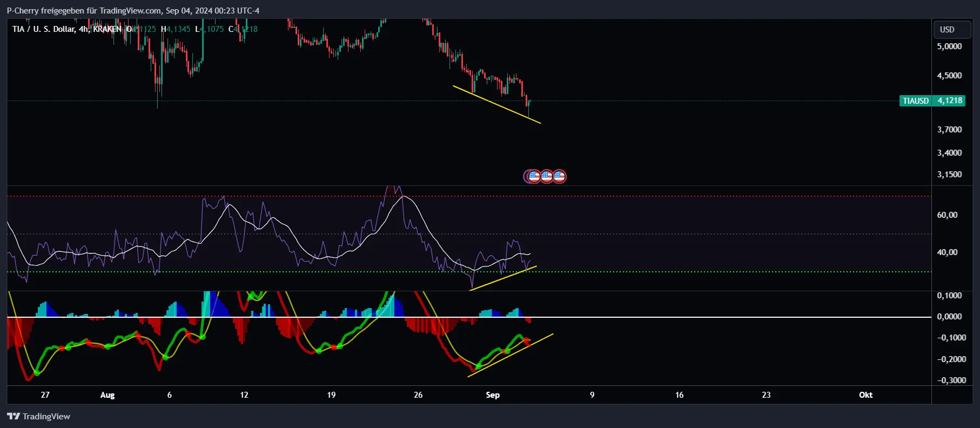Click the date label 6 on time axis
The width and height of the screenshot is (980, 428).
(170, 395)
